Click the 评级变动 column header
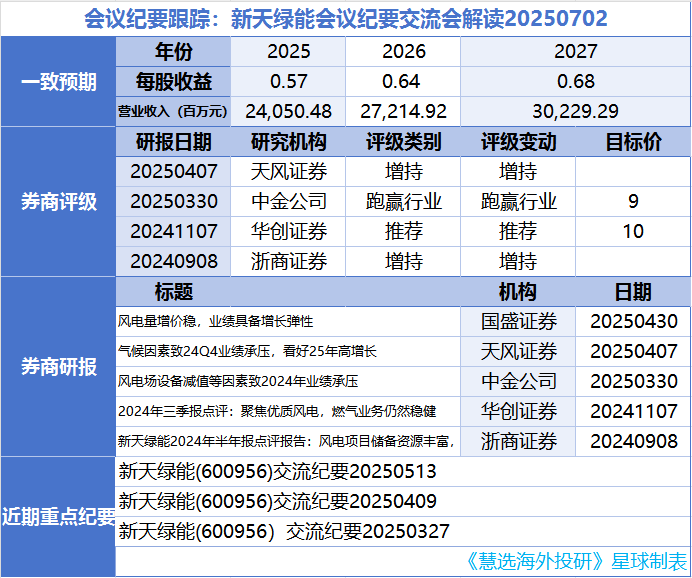The width and height of the screenshot is (692, 578). point(518,142)
